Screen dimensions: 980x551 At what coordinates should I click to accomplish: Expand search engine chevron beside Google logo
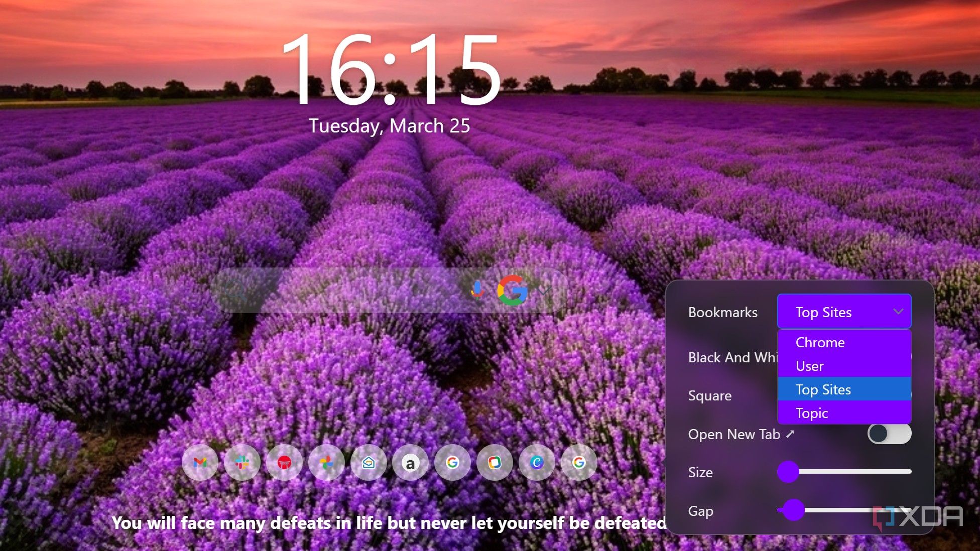(x=544, y=290)
